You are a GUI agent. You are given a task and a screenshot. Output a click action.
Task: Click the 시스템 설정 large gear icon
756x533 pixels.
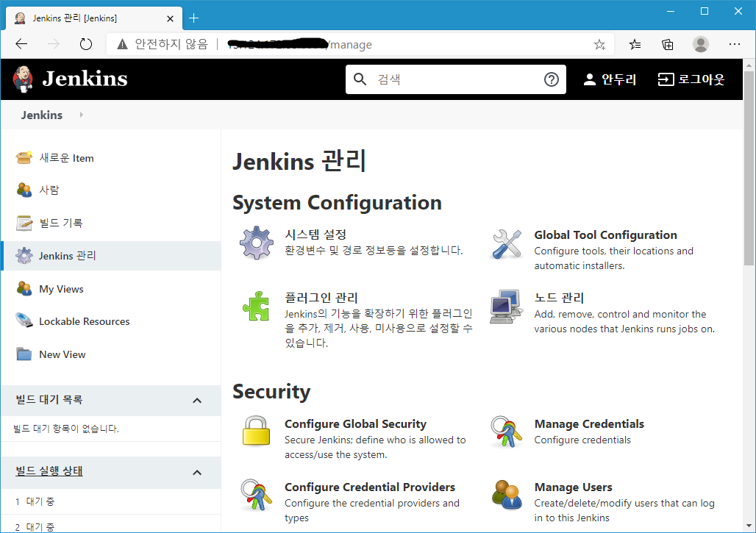pos(257,243)
